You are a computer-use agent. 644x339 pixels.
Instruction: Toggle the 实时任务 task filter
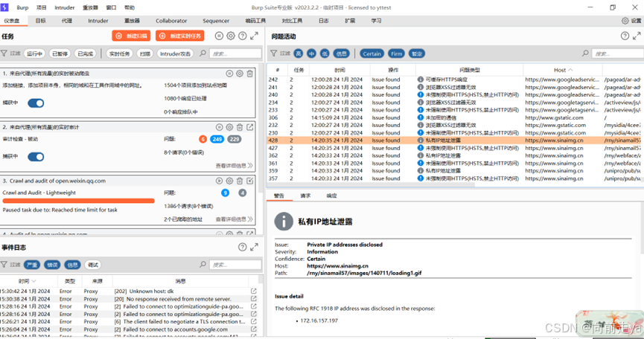click(120, 54)
